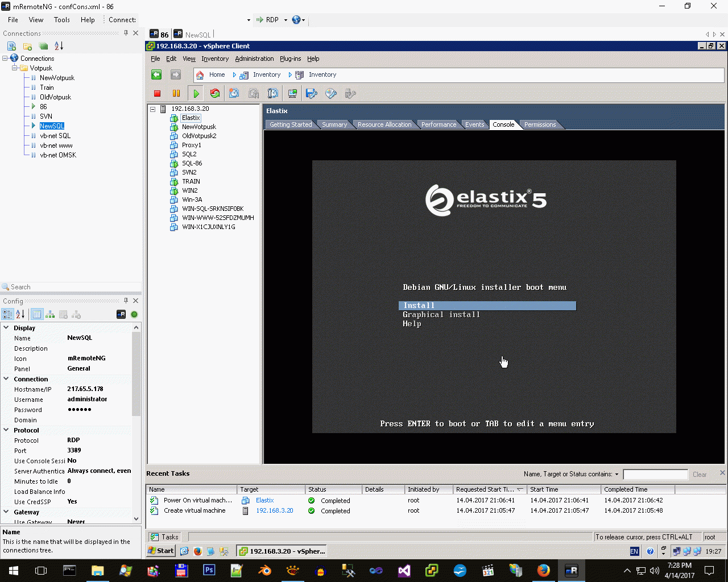Collapse the Protocol property section
Image resolution: width=728 pixels, height=582 pixels.
click(6, 430)
